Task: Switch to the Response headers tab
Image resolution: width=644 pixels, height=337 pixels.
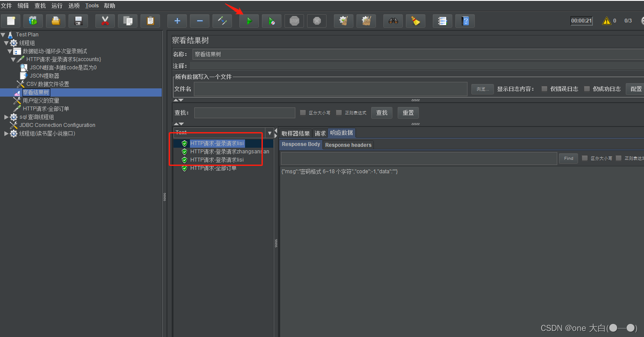Action: (x=348, y=145)
